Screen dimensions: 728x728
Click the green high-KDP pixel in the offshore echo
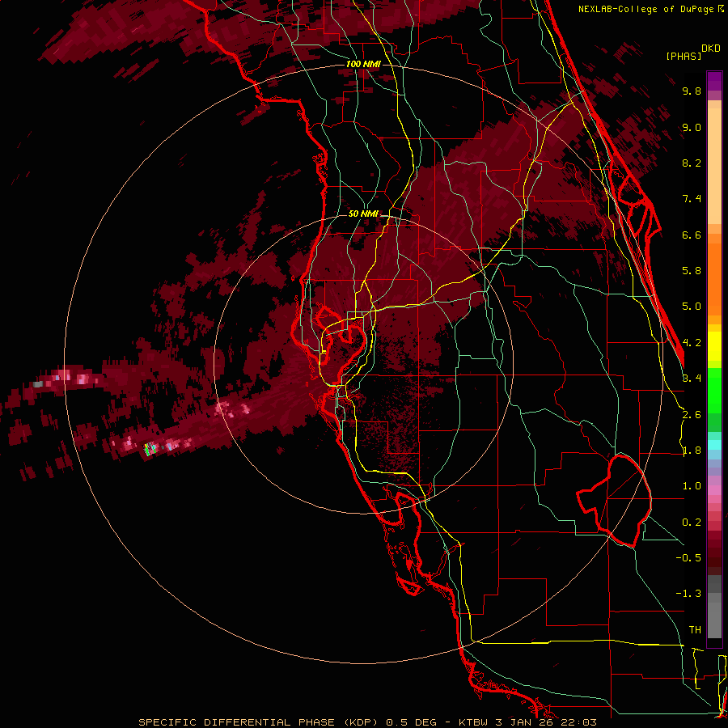coord(146,450)
